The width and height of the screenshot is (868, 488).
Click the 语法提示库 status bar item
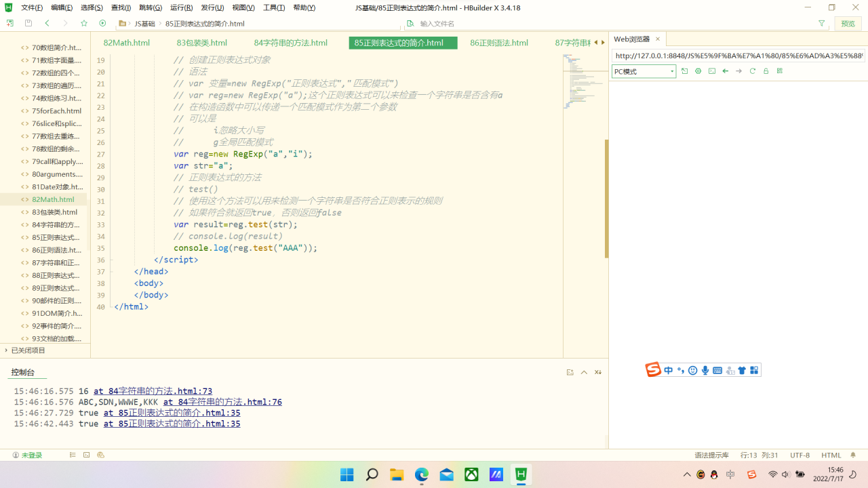[711, 455]
